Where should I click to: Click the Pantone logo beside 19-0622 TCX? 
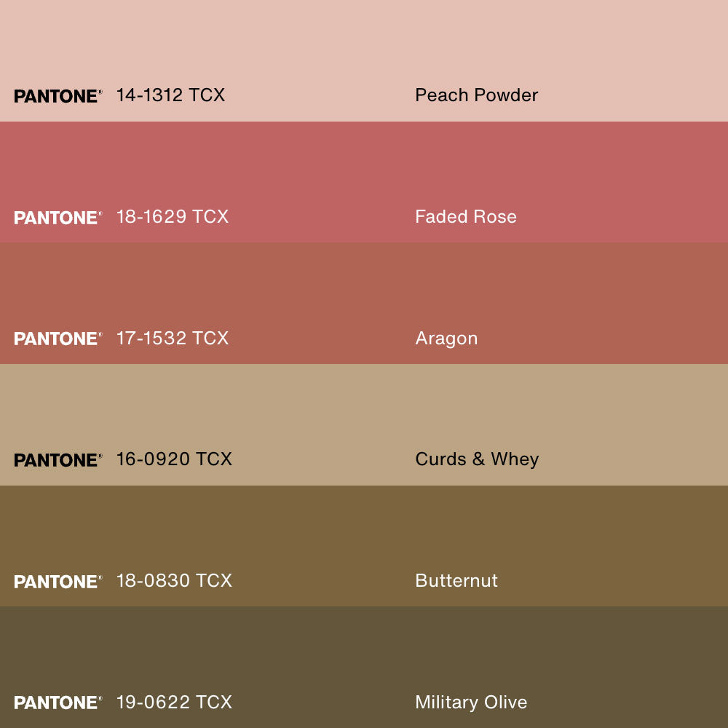pos(58,703)
